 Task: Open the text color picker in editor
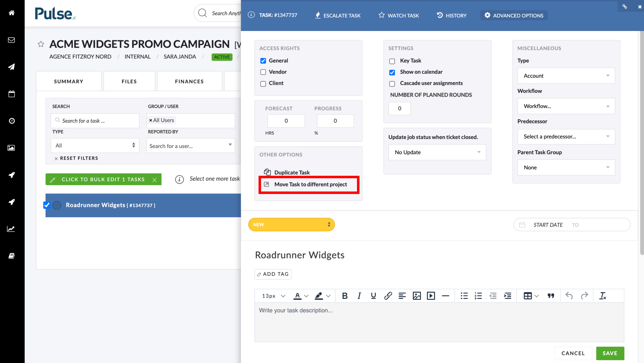[x=301, y=296]
